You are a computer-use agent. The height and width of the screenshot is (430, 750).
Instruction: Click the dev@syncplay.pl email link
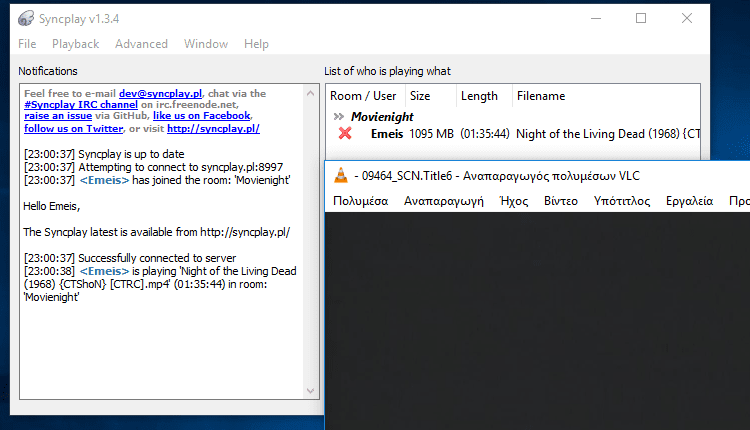[x=160, y=93]
